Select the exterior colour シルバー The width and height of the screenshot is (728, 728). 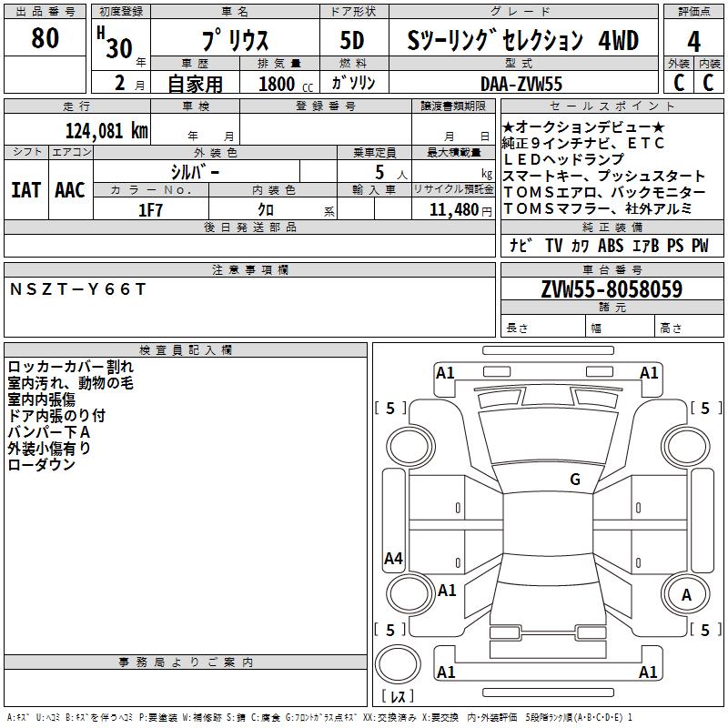(195, 172)
